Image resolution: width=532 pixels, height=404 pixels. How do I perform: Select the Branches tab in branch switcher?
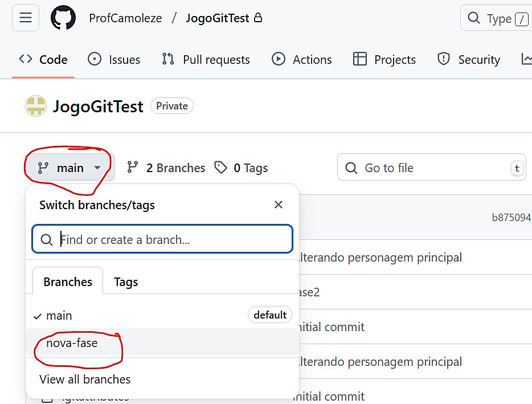(x=68, y=282)
